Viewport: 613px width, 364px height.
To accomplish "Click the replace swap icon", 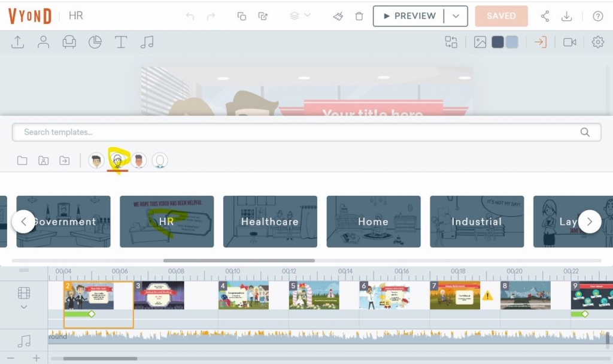I will 451,42.
